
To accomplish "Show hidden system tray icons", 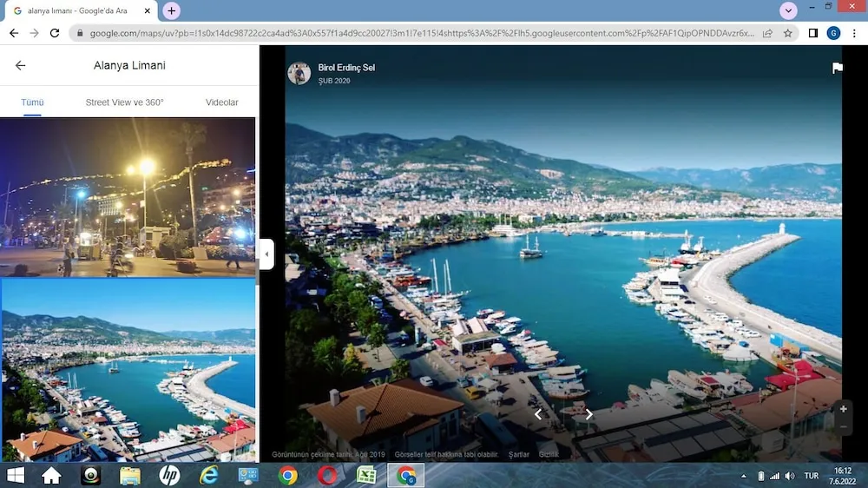I will [743, 476].
